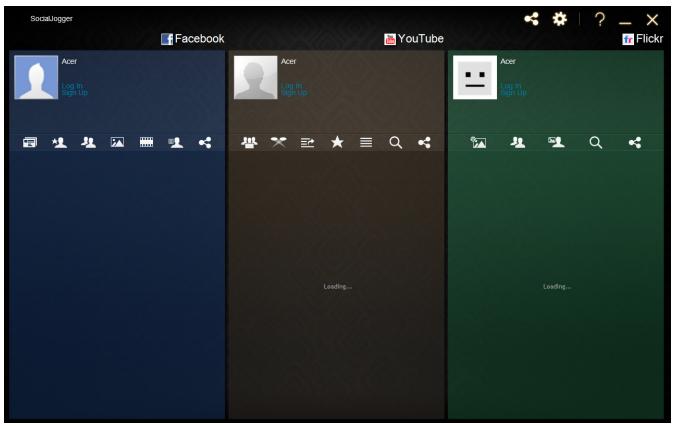Click Sign Up link under Facebook
This screenshot has height=426, width=673.
click(x=74, y=92)
